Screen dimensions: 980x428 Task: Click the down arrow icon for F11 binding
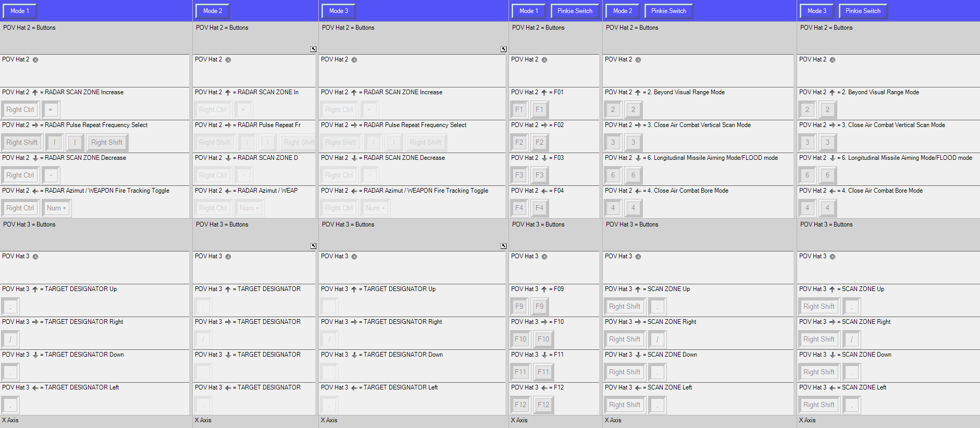coord(544,355)
